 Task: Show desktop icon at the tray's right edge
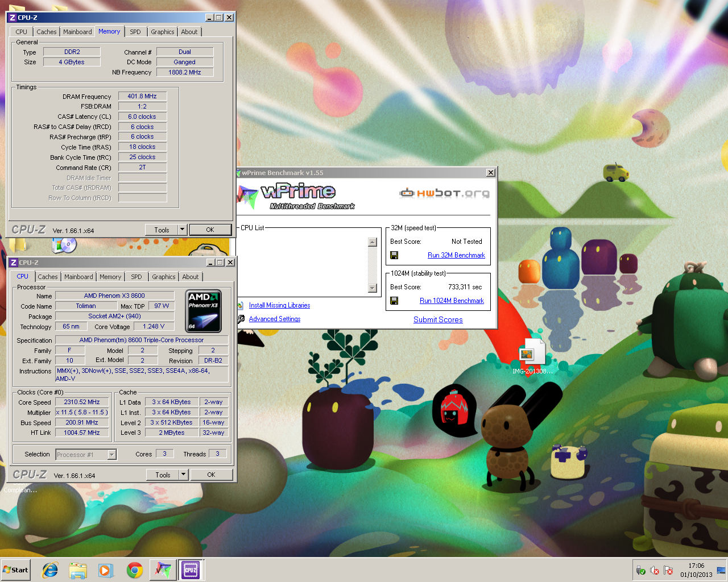[x=721, y=570]
